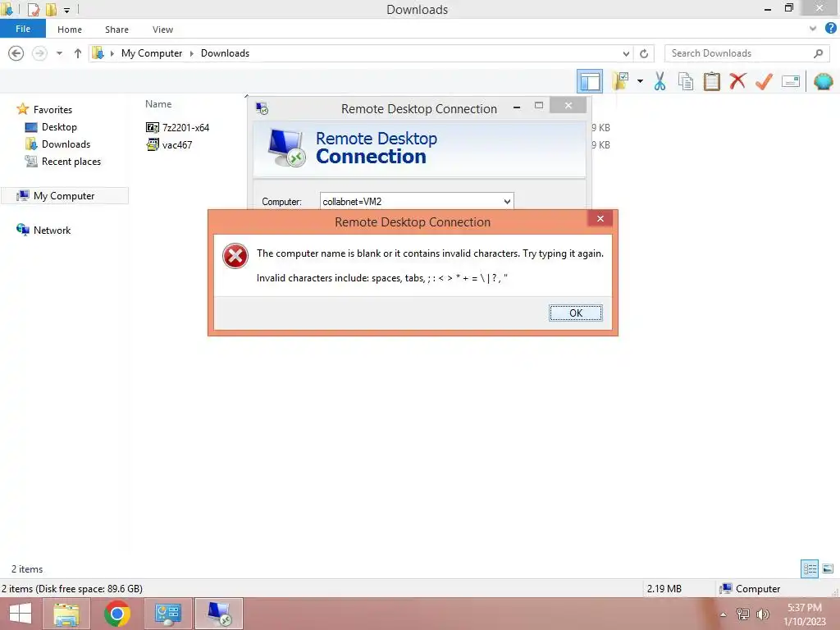The width and height of the screenshot is (840, 630).
Task: Click the volume speaker tray icon
Action: pos(762,614)
